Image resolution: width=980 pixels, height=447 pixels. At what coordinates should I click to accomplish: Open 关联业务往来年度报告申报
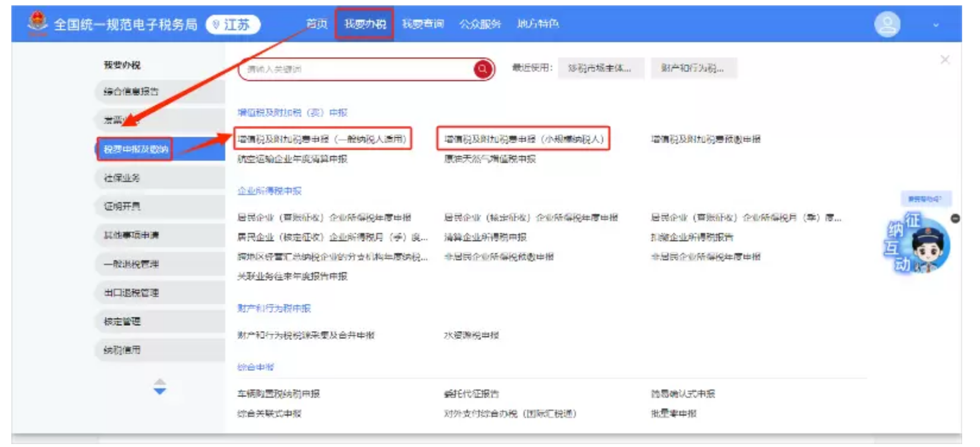point(292,276)
